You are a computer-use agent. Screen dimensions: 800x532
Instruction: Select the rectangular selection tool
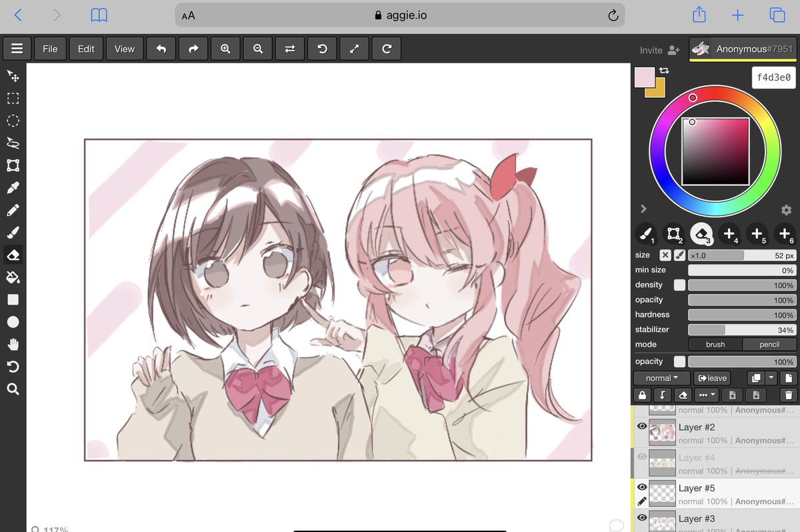pyautogui.click(x=13, y=99)
